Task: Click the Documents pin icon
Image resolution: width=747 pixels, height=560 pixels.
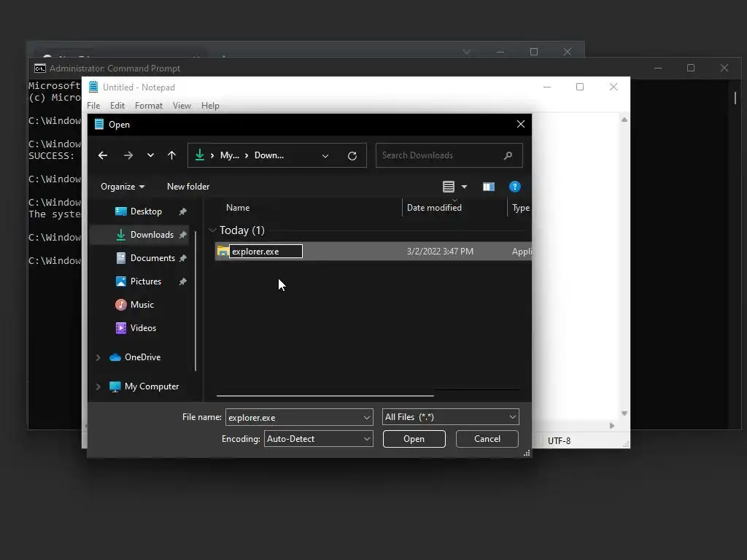Action: tap(182, 258)
